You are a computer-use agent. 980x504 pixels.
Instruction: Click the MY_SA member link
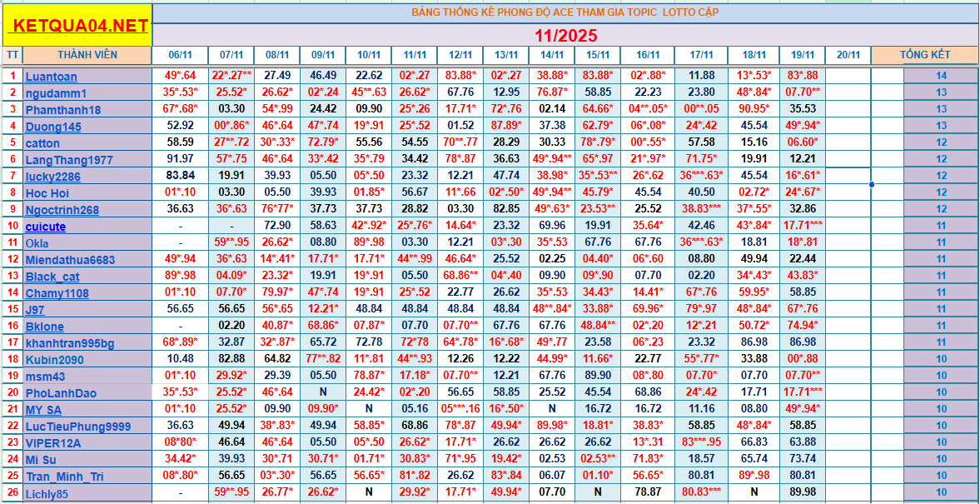(x=43, y=409)
